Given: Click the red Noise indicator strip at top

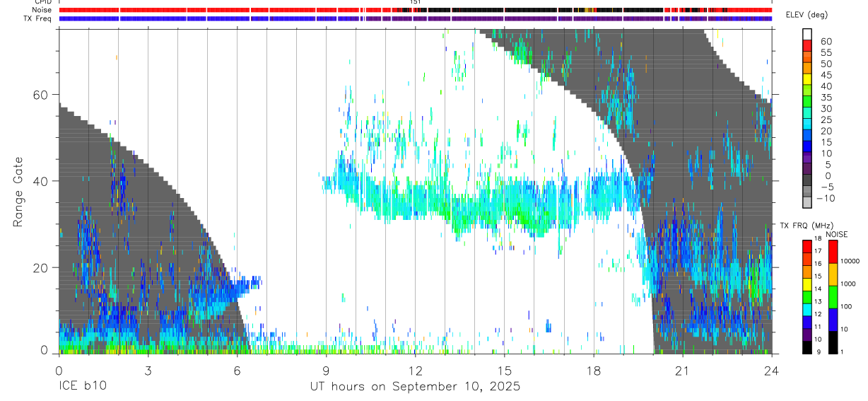Looking at the screenshot, I should point(416,10).
